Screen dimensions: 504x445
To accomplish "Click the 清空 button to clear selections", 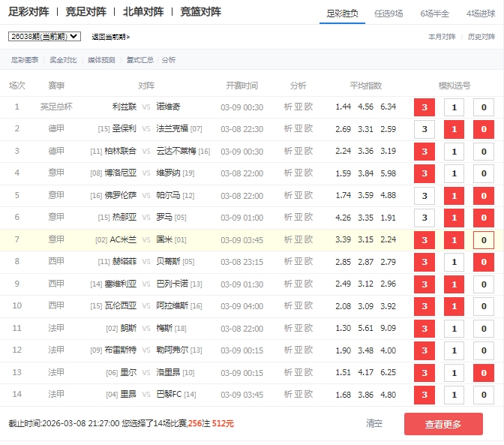I will [x=374, y=423].
